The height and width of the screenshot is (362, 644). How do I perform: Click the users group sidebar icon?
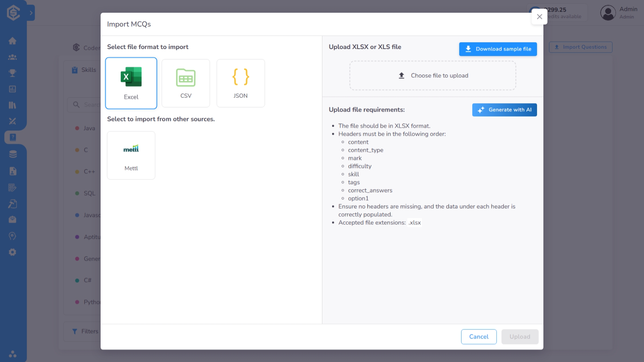point(12,57)
